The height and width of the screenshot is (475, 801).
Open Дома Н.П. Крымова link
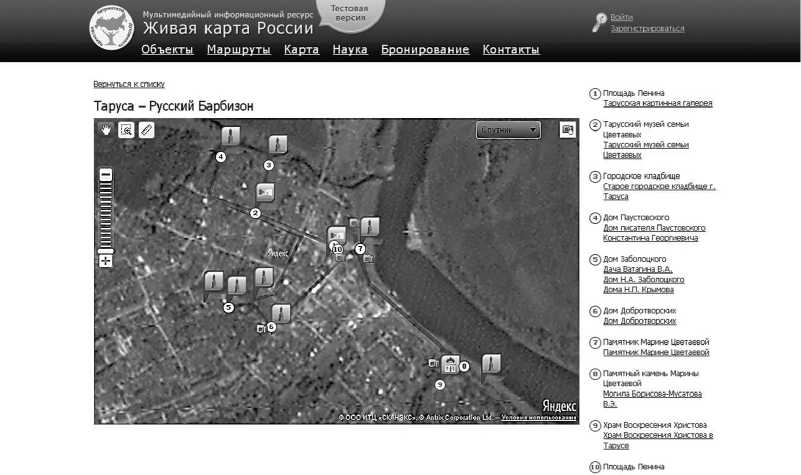click(638, 290)
